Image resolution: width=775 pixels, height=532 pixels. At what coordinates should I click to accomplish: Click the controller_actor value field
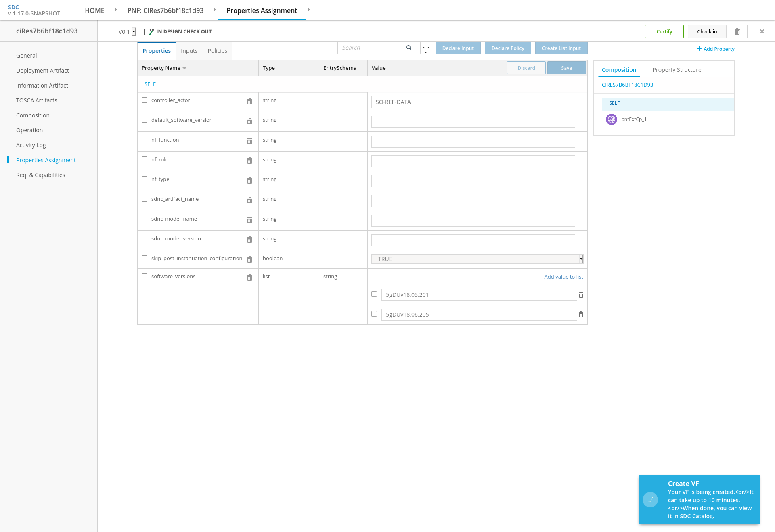[473, 102]
